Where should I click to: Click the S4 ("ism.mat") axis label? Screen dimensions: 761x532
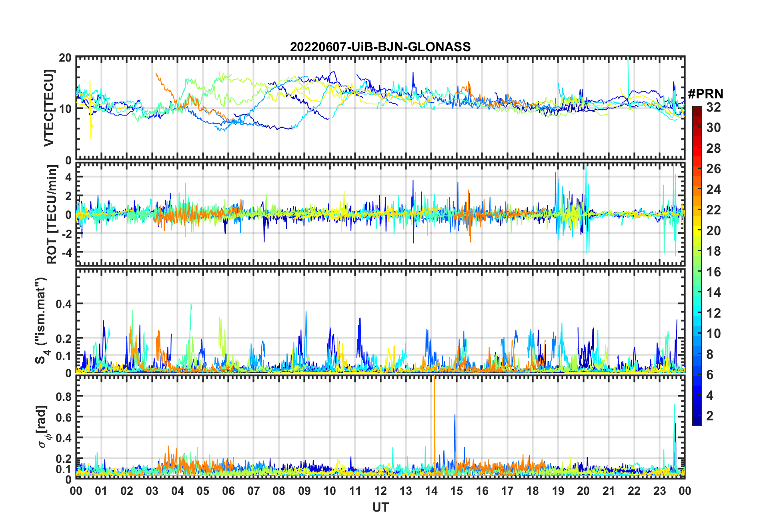point(41,320)
